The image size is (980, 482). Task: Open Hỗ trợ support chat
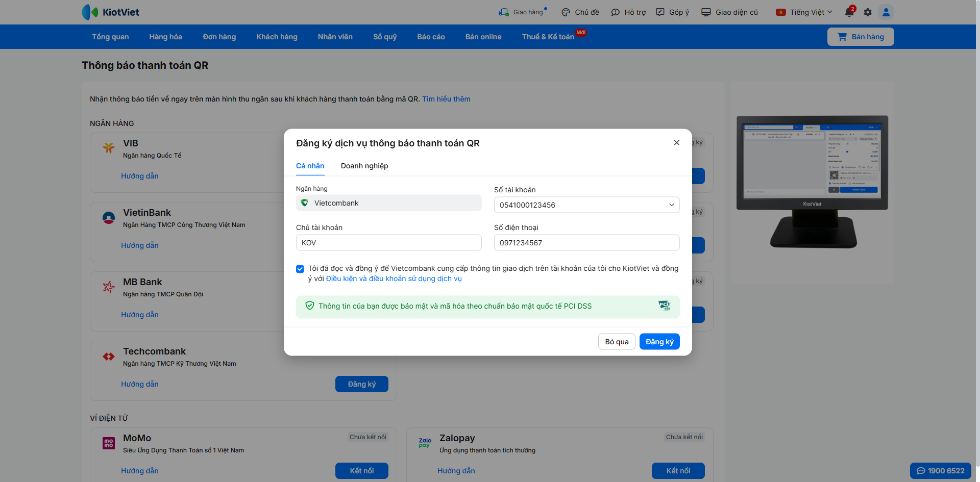pos(628,12)
